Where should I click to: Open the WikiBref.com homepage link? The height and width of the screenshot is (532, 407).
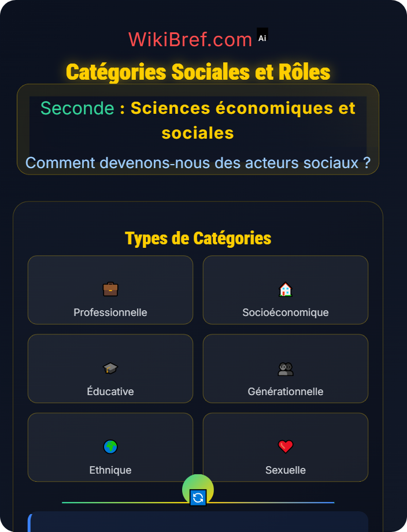pos(190,38)
